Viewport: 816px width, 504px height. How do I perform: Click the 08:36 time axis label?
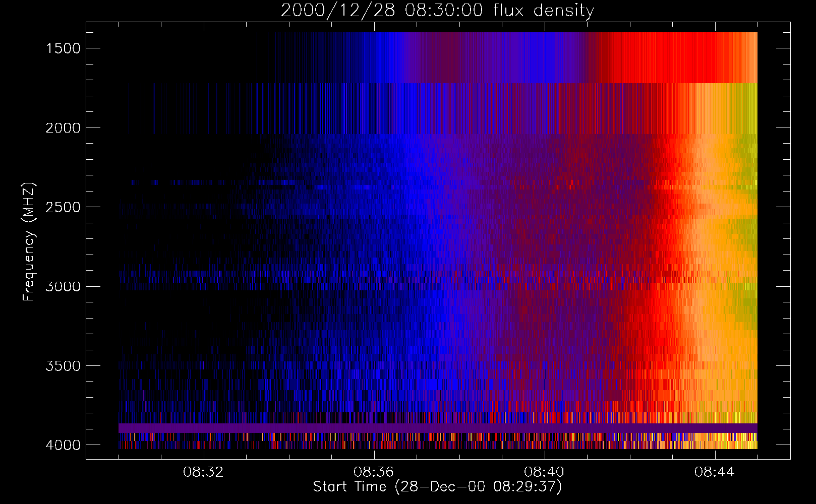point(374,472)
